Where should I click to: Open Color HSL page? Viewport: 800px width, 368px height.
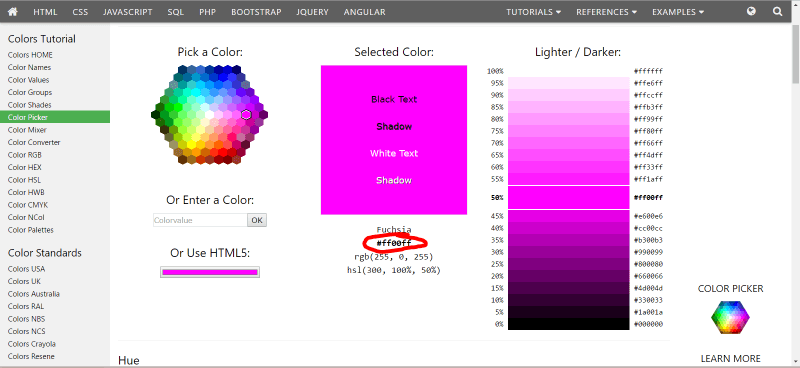coord(24,180)
